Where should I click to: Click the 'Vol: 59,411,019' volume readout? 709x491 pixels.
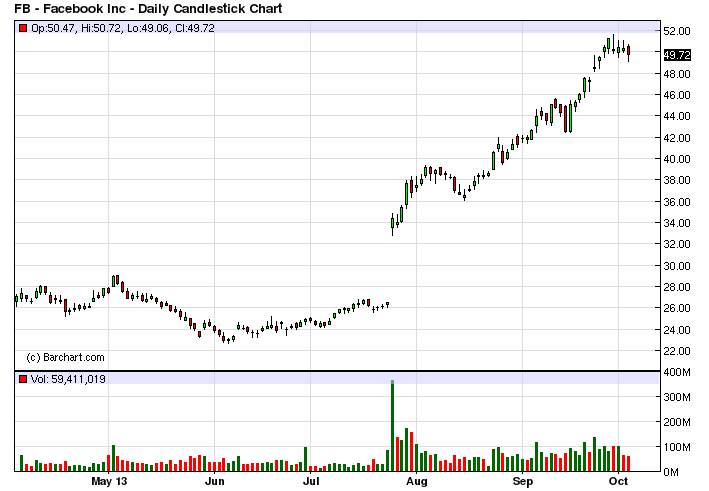68,379
